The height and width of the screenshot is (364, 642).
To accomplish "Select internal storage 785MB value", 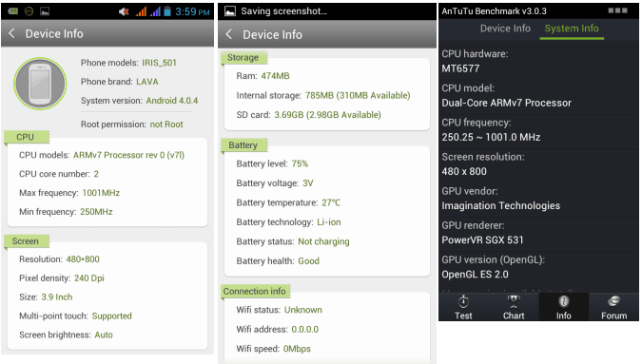I will [x=358, y=95].
